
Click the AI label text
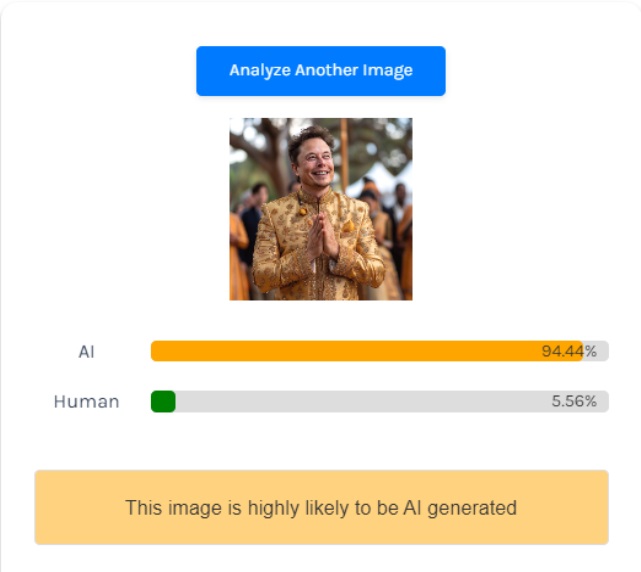coord(86,351)
